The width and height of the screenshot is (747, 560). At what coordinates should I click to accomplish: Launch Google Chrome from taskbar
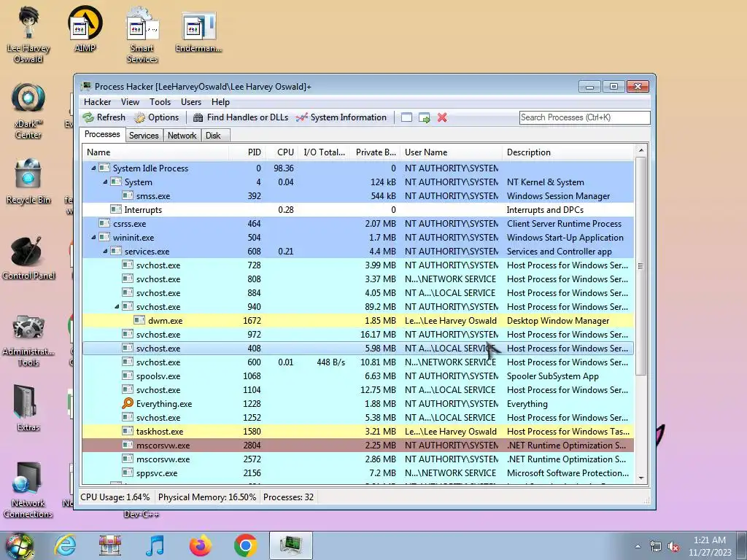(245, 545)
